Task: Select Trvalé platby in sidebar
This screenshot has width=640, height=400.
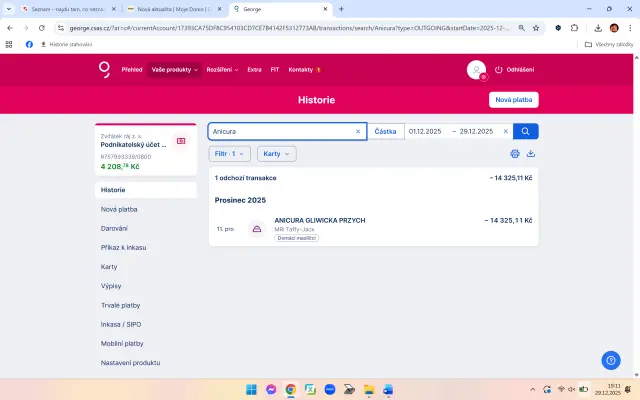Action: tap(121, 305)
